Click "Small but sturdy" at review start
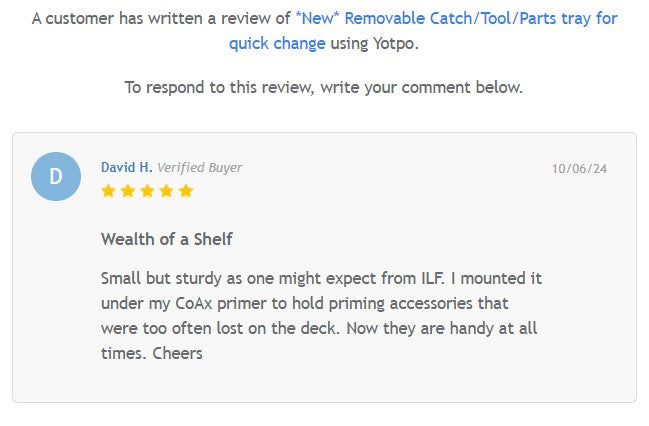 tap(160, 278)
